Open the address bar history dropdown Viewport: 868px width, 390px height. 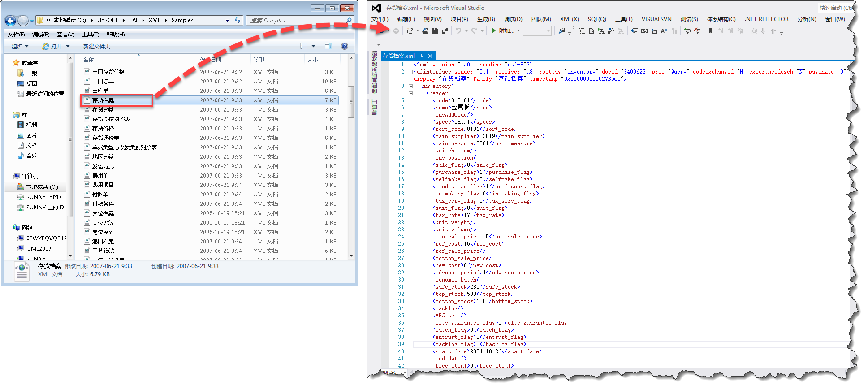point(227,20)
